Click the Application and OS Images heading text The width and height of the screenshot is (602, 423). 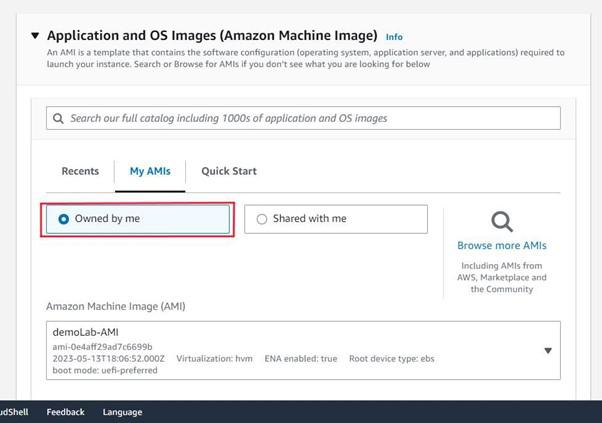click(212, 36)
